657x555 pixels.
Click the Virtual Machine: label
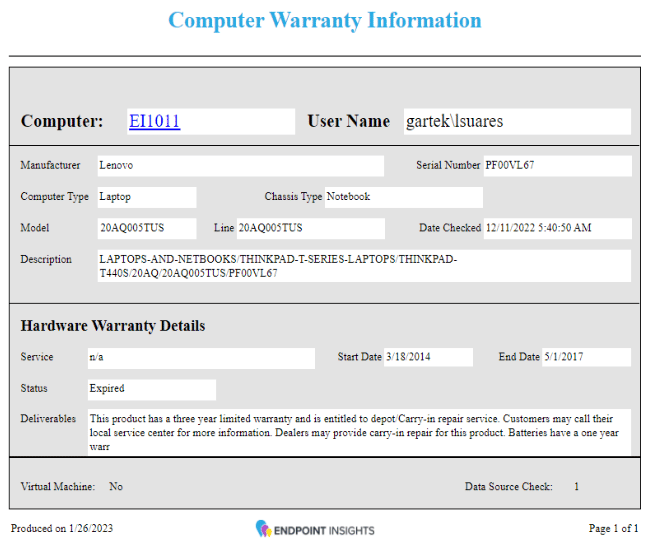pos(58,487)
